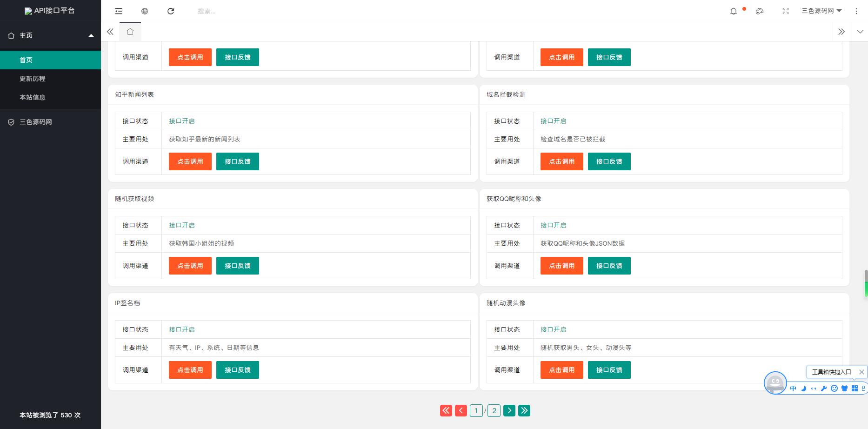Open notifications via the bell icon
This screenshot has width=868, height=429.
point(734,11)
